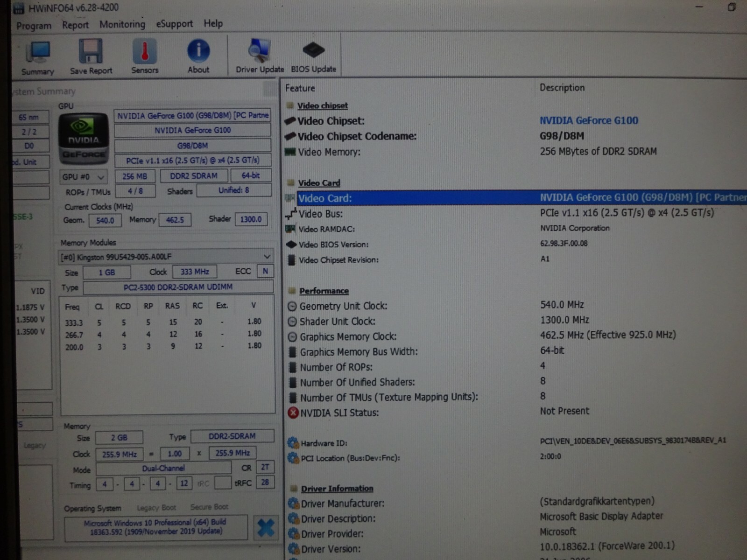Image resolution: width=747 pixels, height=560 pixels.
Task: Expand the Kingston memory module dropdown
Action: coord(266,256)
